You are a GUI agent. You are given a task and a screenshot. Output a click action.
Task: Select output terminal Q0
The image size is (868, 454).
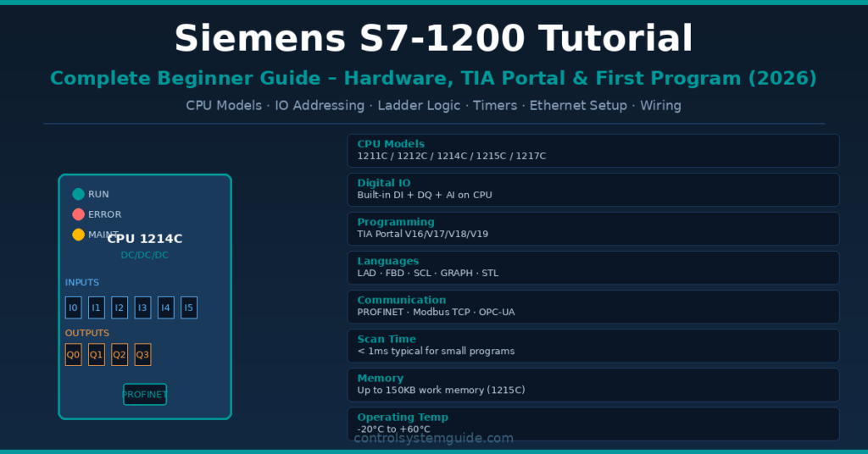[x=73, y=355]
